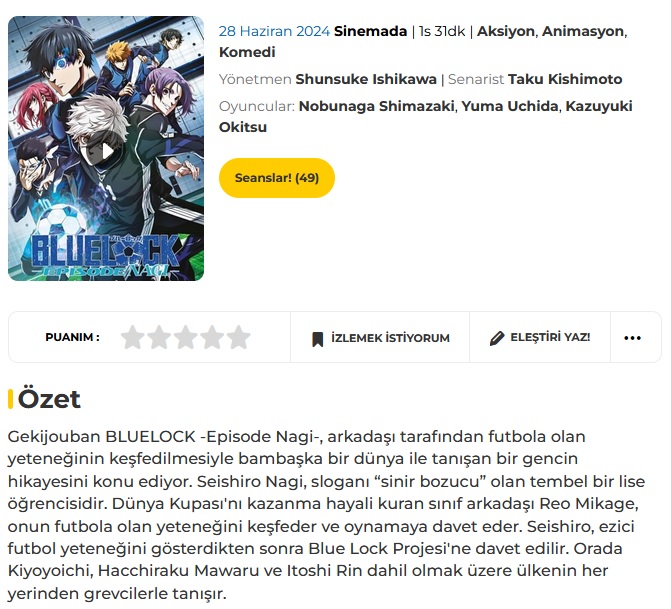View actor Yuma Uchida's profile

click(x=510, y=106)
